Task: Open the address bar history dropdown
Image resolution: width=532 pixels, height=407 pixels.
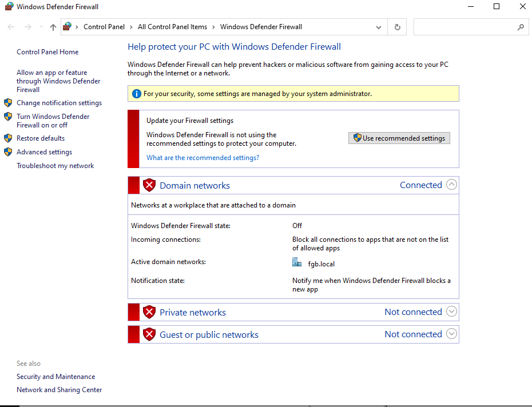Action: click(x=378, y=27)
